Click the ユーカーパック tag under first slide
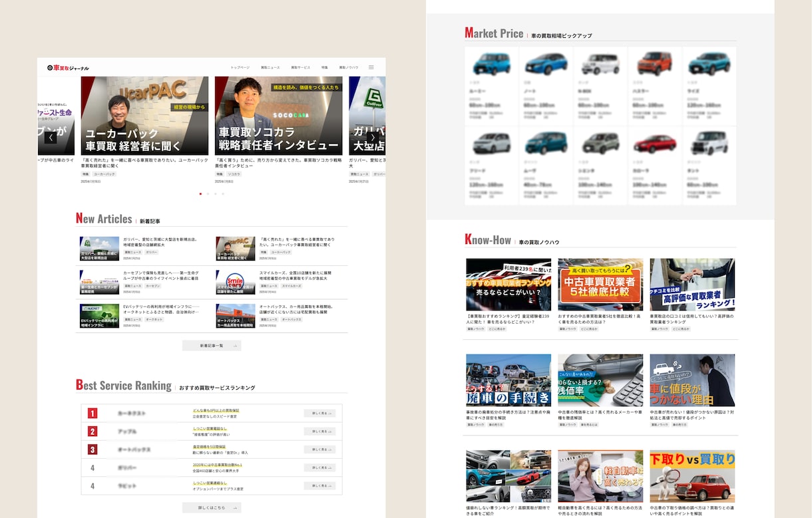Image resolution: width=812 pixels, height=518 pixels. pyautogui.click(x=104, y=174)
